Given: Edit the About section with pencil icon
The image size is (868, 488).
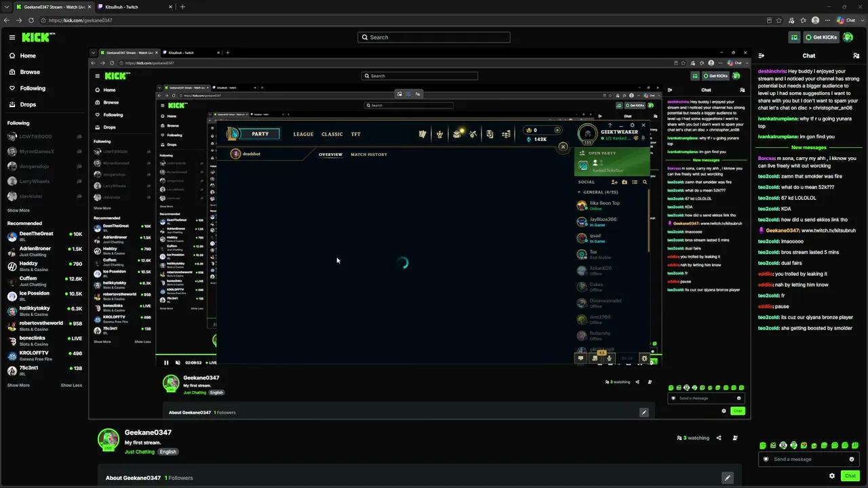Looking at the screenshot, I should (x=727, y=478).
